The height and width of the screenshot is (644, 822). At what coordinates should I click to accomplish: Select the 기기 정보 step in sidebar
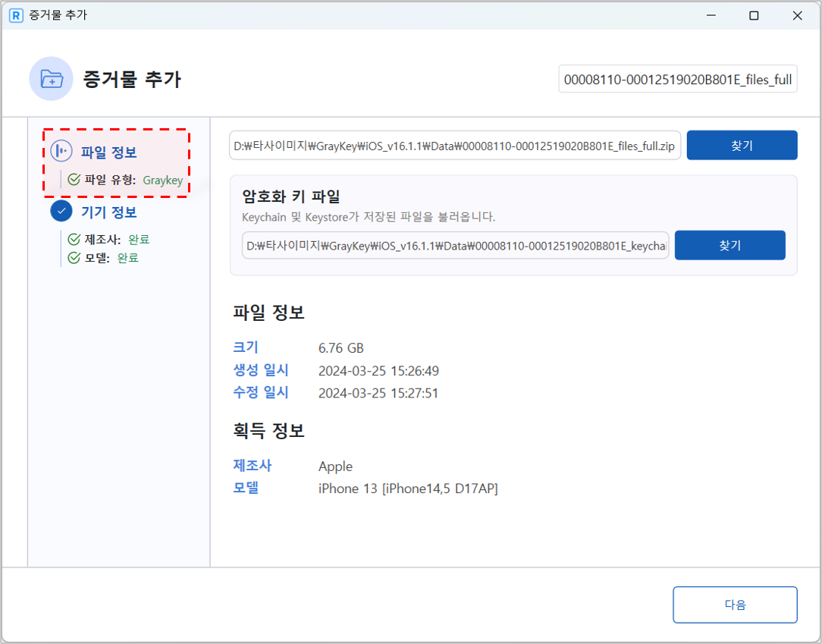pos(108,212)
